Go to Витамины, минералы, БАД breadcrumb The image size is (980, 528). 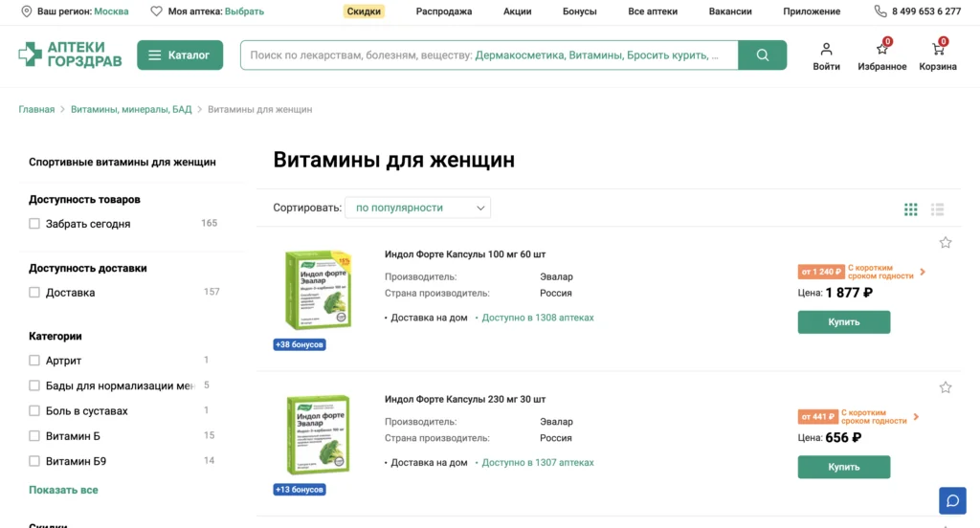click(131, 109)
